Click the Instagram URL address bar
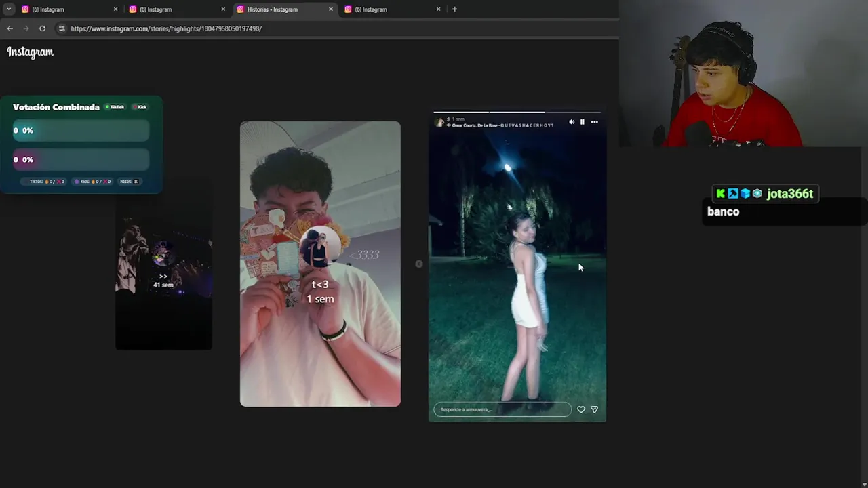The height and width of the screenshot is (488, 868). [336, 28]
